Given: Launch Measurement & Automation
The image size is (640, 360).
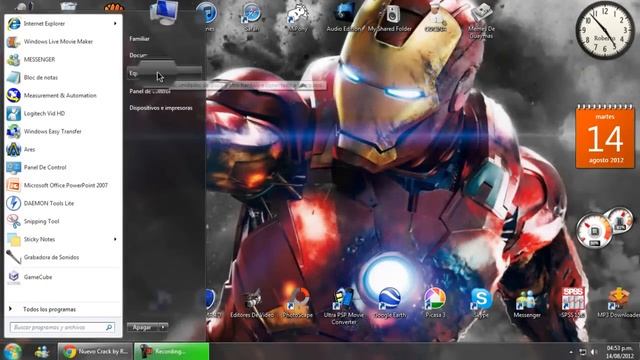Looking at the screenshot, I should pyautogui.click(x=63, y=96).
